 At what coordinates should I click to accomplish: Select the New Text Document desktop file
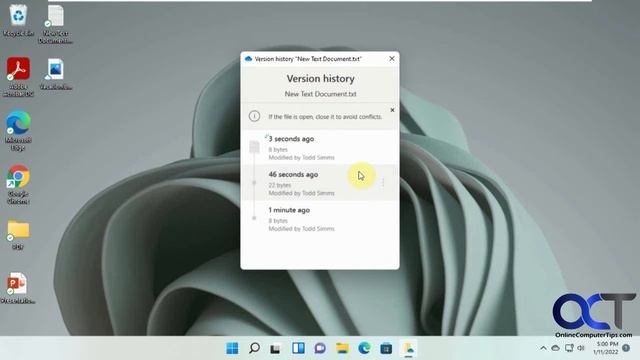pos(55,24)
